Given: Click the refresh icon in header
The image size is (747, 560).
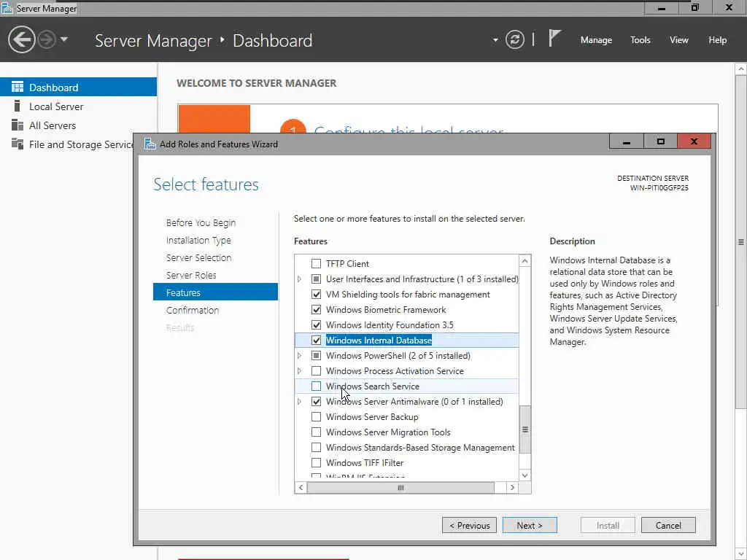Looking at the screenshot, I should click(515, 39).
